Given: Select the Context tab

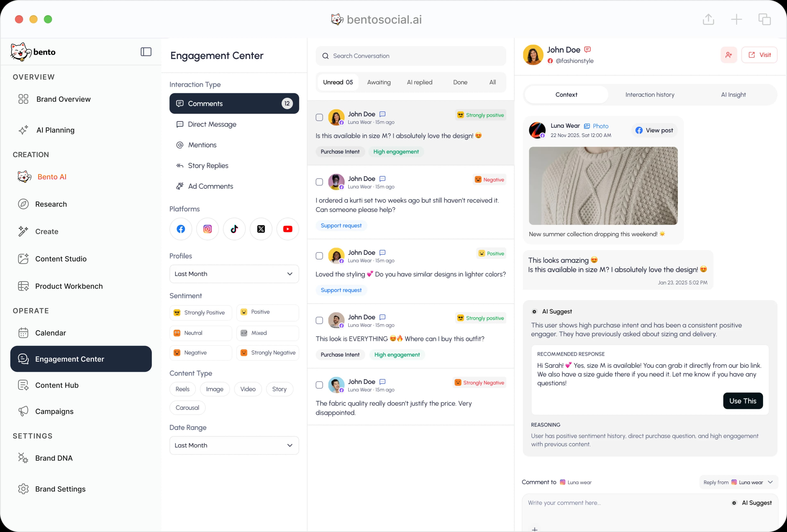Looking at the screenshot, I should tap(566, 95).
